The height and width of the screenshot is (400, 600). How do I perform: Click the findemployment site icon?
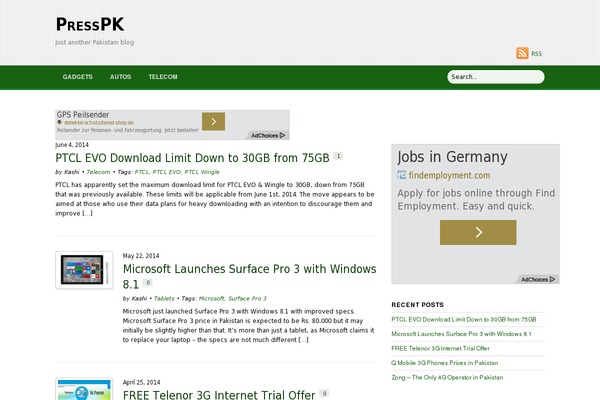click(x=401, y=175)
